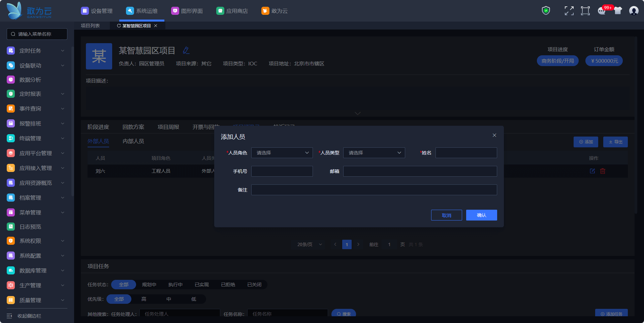Switch to the 内部人员 tab
Screen dimensions: 644x323
tap(133, 141)
